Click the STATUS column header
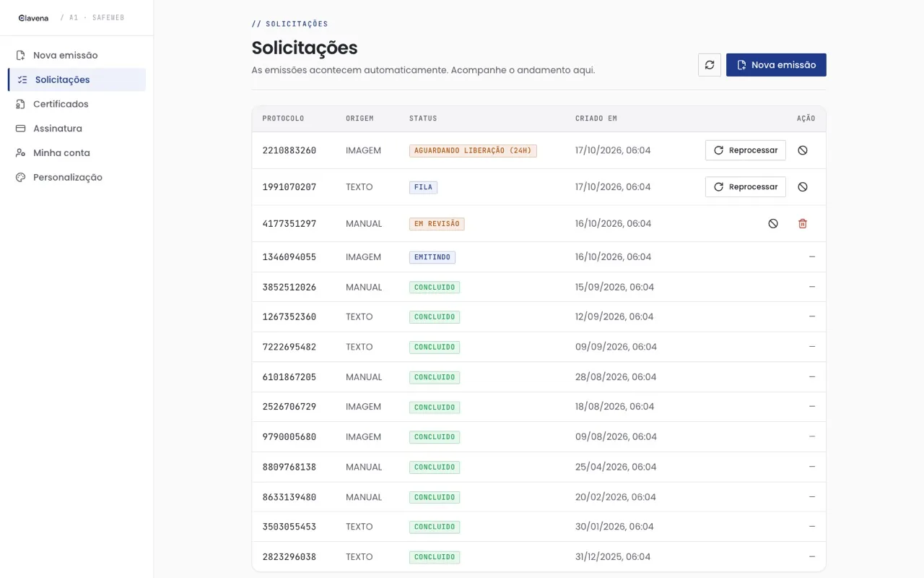Screen dimensions: 924x578 423,118
